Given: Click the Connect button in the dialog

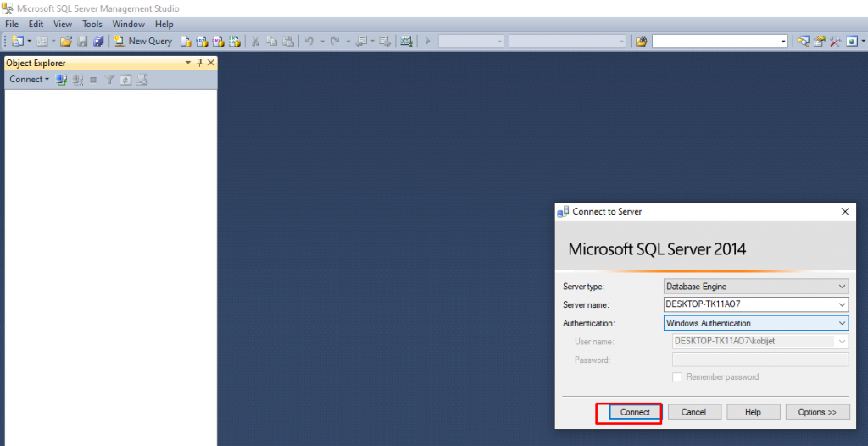Looking at the screenshot, I should (x=635, y=412).
